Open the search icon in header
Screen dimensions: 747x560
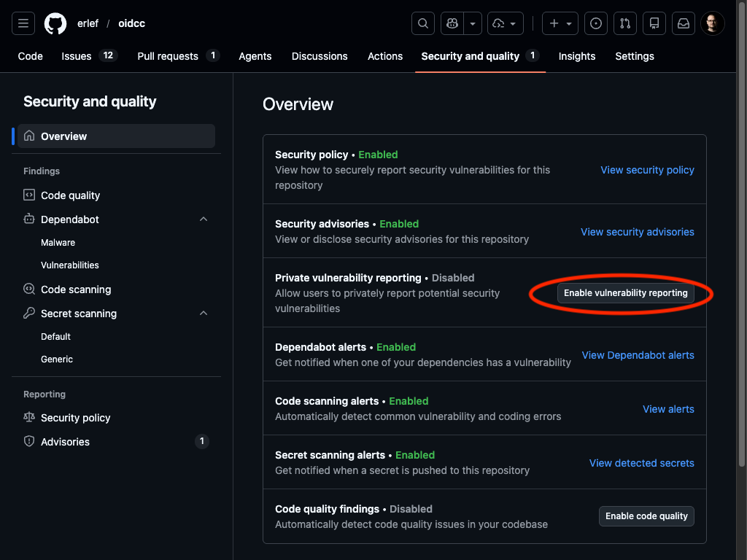click(x=423, y=23)
